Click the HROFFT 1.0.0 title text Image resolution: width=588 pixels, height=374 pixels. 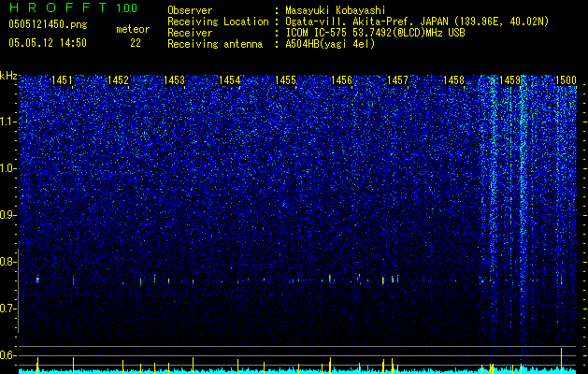pos(73,7)
